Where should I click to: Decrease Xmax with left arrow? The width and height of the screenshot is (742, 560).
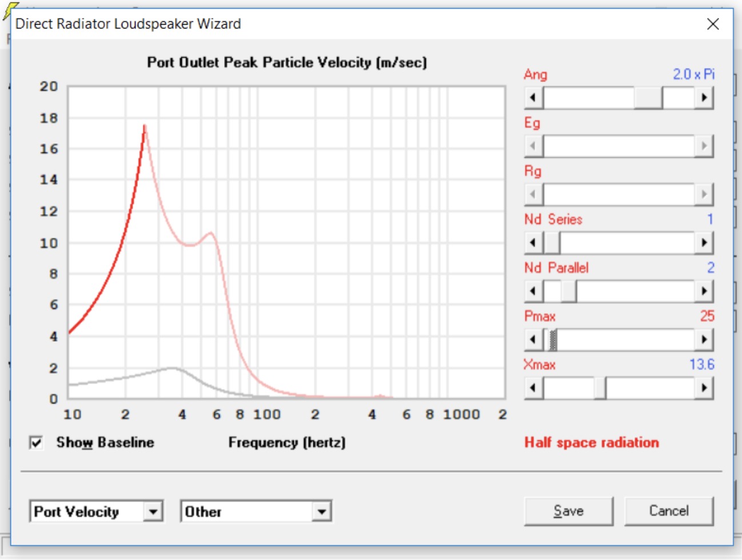click(533, 389)
